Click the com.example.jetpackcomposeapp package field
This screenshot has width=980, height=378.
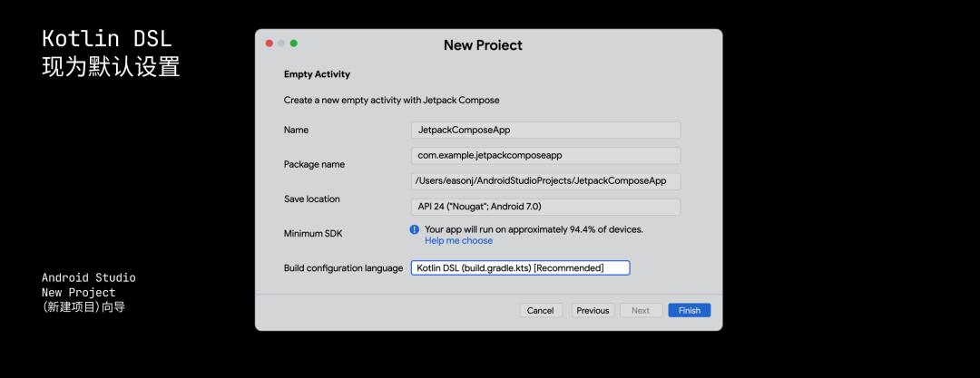tap(545, 156)
